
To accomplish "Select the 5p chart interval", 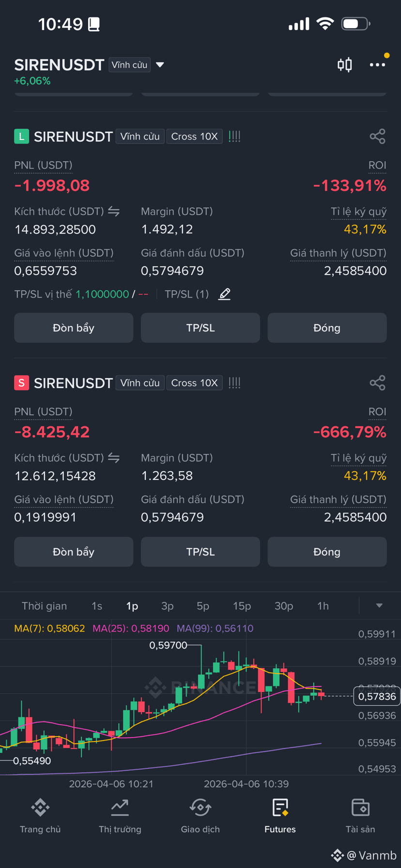I will [x=203, y=606].
